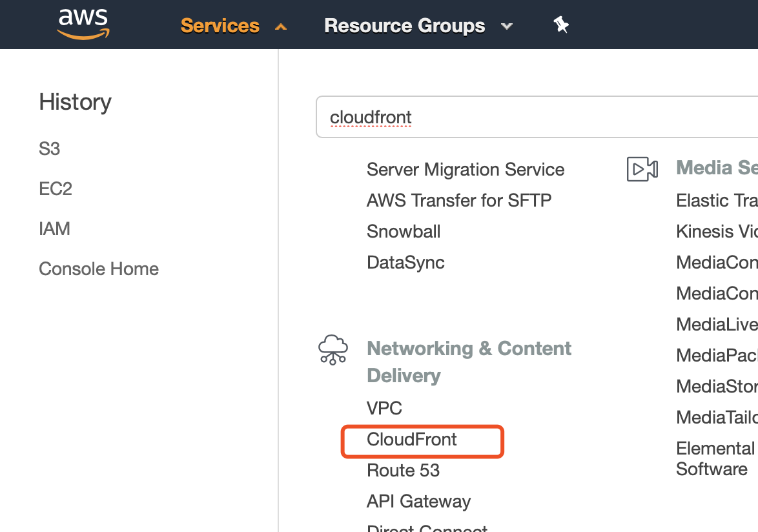Viewport: 758px width, 532px height.
Task: Select AWS Transfer for SFTP
Action: (x=458, y=200)
